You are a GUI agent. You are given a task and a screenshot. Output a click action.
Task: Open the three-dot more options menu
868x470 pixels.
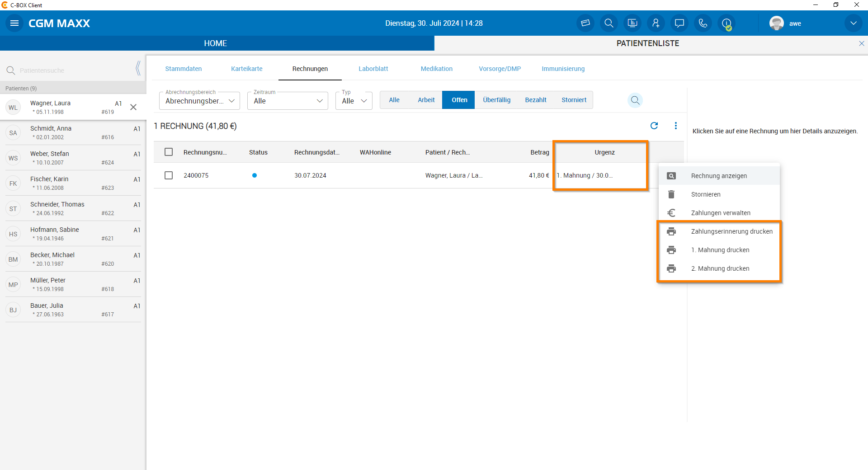676,126
